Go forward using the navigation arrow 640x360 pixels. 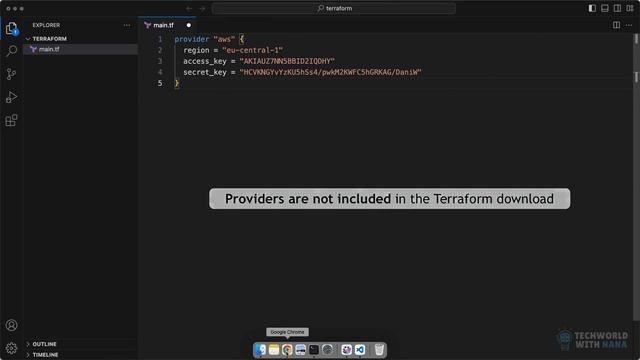point(202,8)
